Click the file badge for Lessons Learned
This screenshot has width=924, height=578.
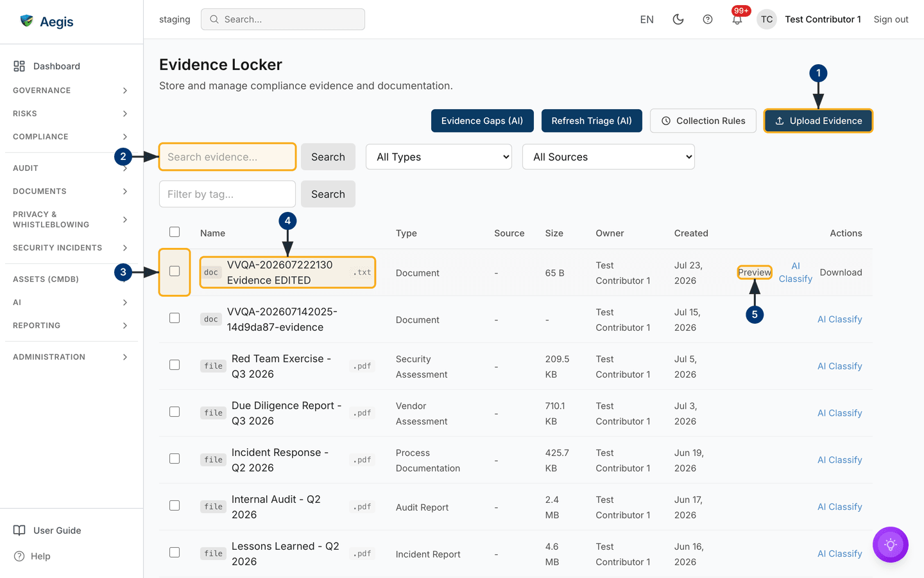tap(213, 554)
